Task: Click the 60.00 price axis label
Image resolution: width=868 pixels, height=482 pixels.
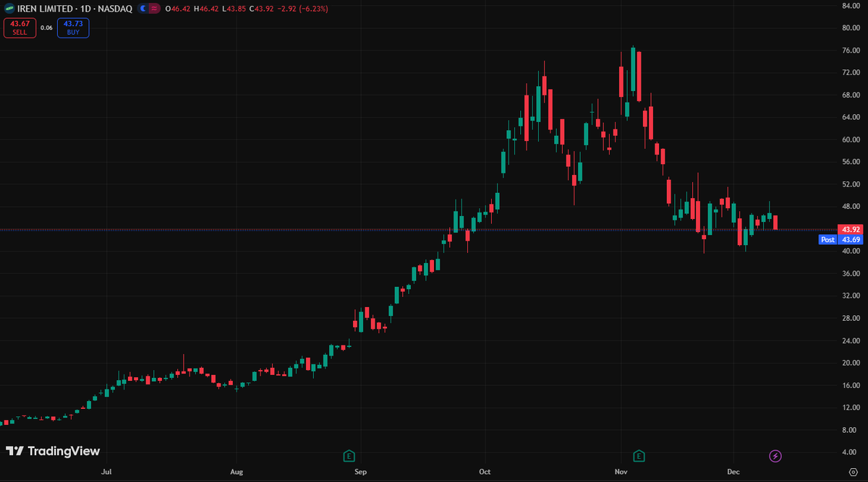Action: click(x=850, y=139)
